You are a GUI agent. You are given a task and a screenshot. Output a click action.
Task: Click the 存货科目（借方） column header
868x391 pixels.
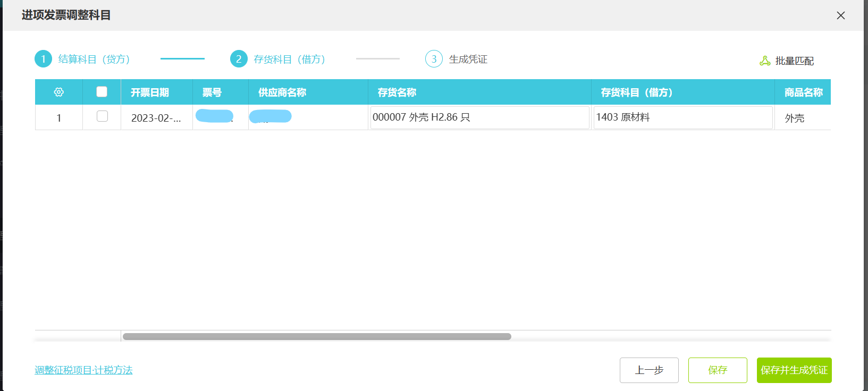pos(683,92)
